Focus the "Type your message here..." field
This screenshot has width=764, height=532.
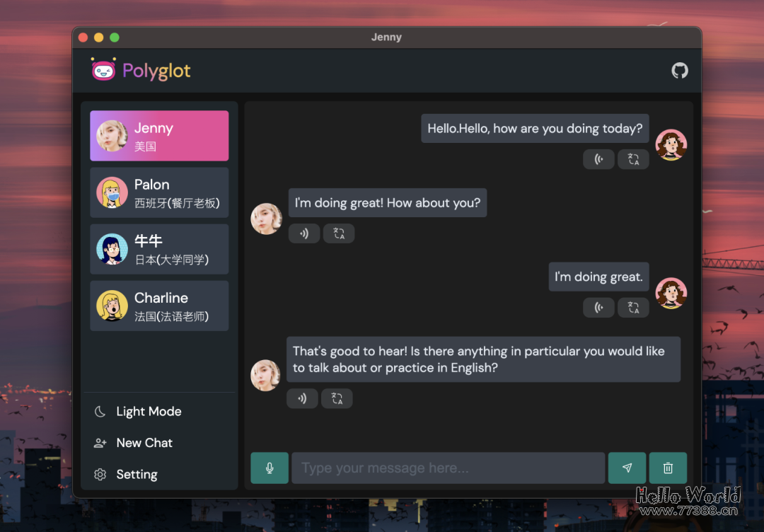[448, 468]
